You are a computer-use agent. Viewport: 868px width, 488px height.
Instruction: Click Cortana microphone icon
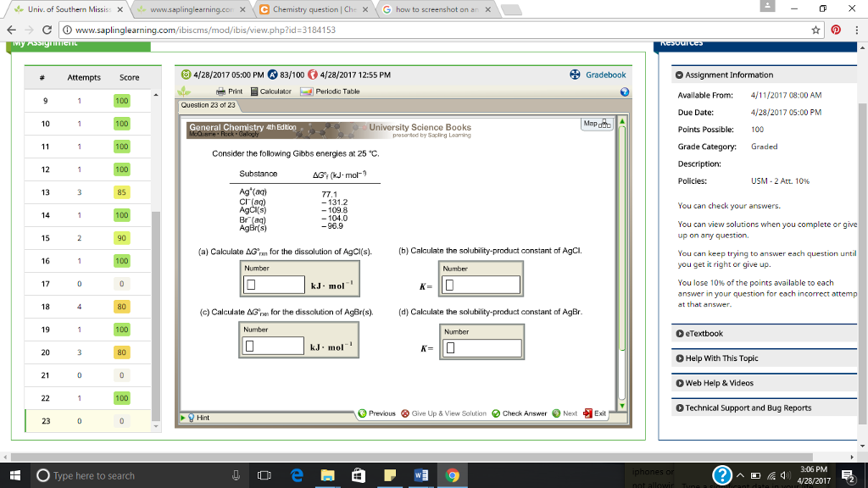236,475
